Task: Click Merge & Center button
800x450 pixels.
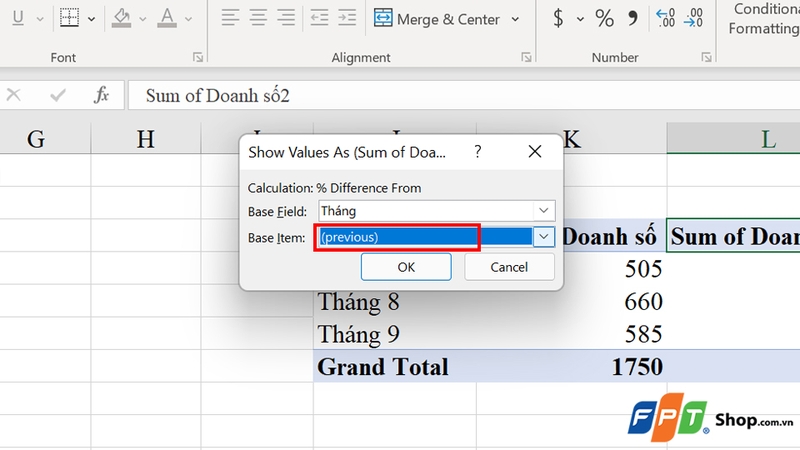Action: pyautogui.click(x=437, y=19)
